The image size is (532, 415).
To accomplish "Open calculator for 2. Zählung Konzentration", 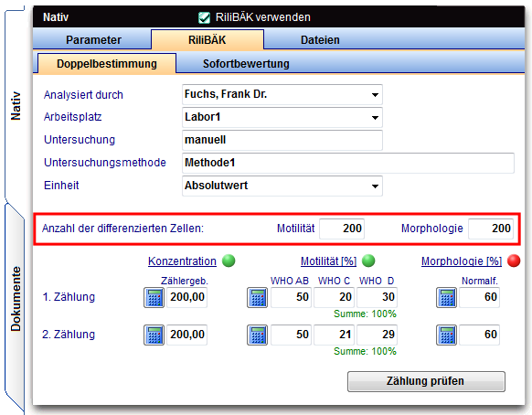I will pyautogui.click(x=154, y=335).
